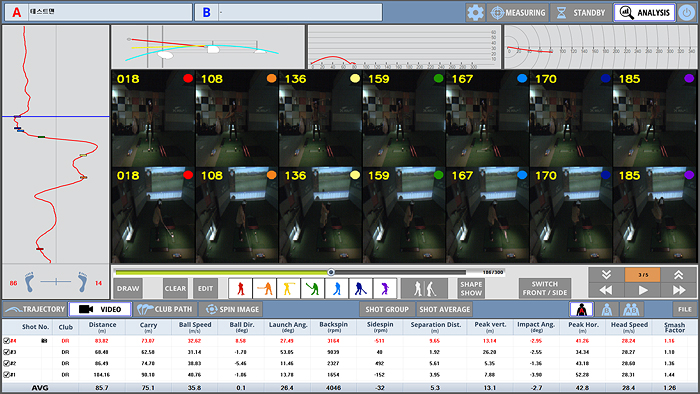Click the SWITCH FRONT / SIDE button
Image resolution: width=700 pixels, height=394 pixels.
click(545, 289)
